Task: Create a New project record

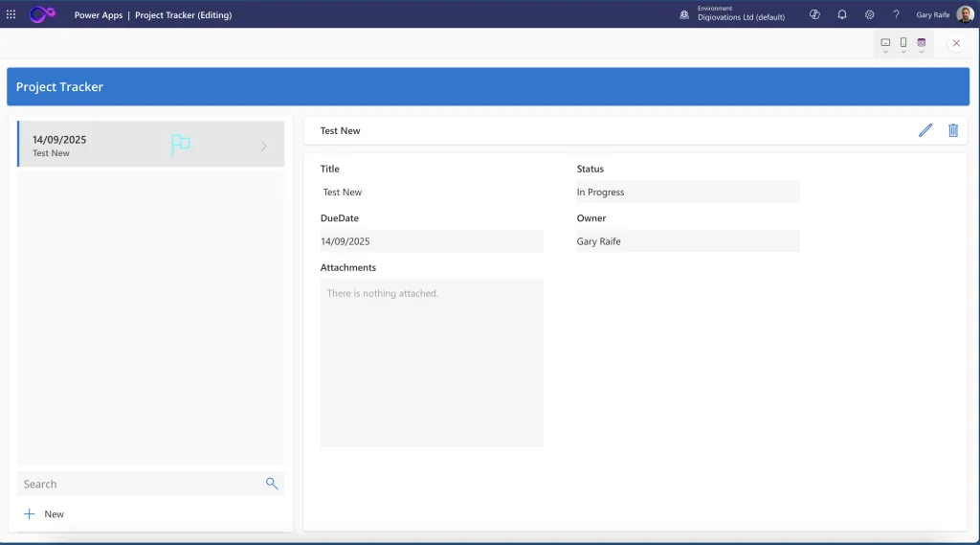Action: 44,514
